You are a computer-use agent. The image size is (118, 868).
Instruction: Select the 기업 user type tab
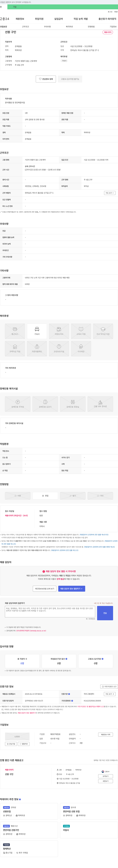(15, 7)
